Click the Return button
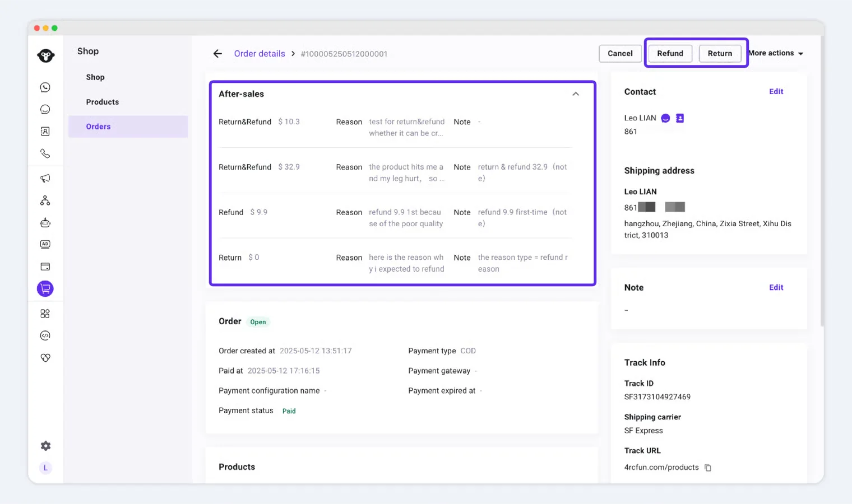Viewport: 852px width, 504px height. point(720,53)
